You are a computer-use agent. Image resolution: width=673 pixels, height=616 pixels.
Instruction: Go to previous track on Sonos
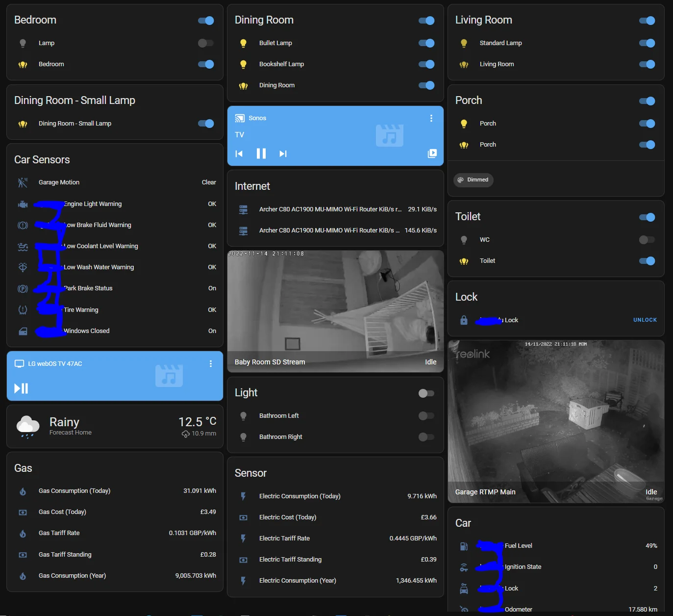pyautogui.click(x=239, y=154)
